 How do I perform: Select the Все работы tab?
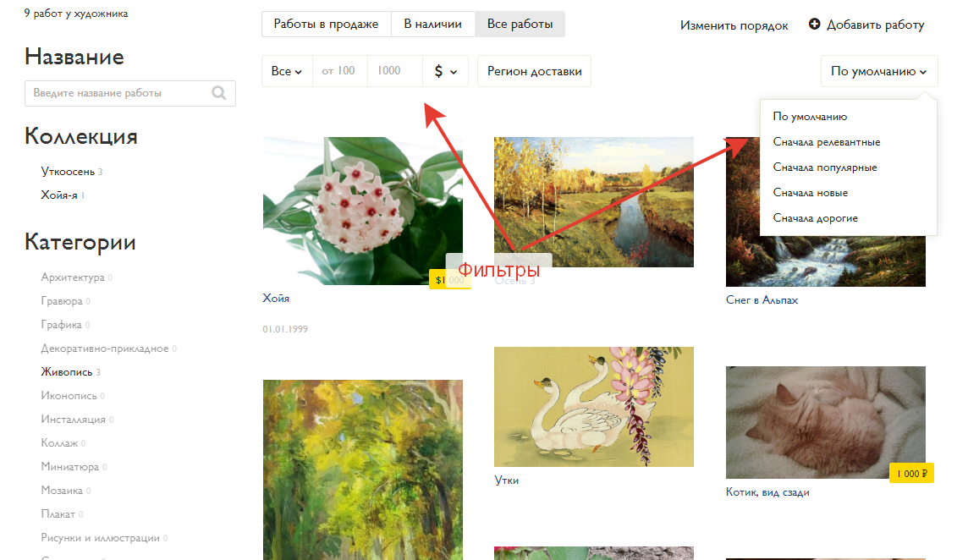coord(520,25)
